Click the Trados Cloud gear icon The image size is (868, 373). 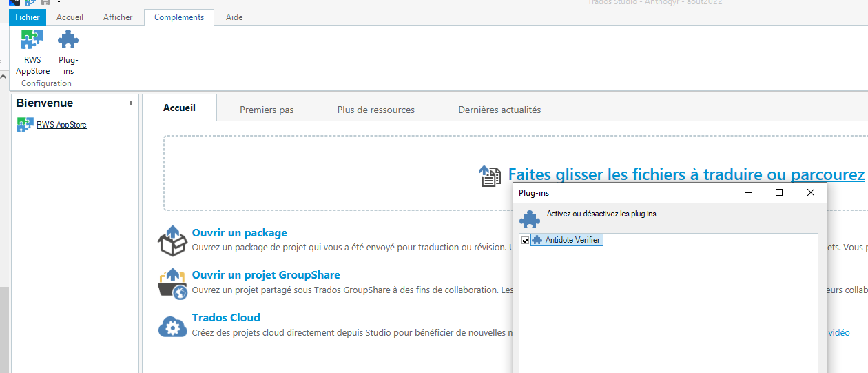[172, 326]
